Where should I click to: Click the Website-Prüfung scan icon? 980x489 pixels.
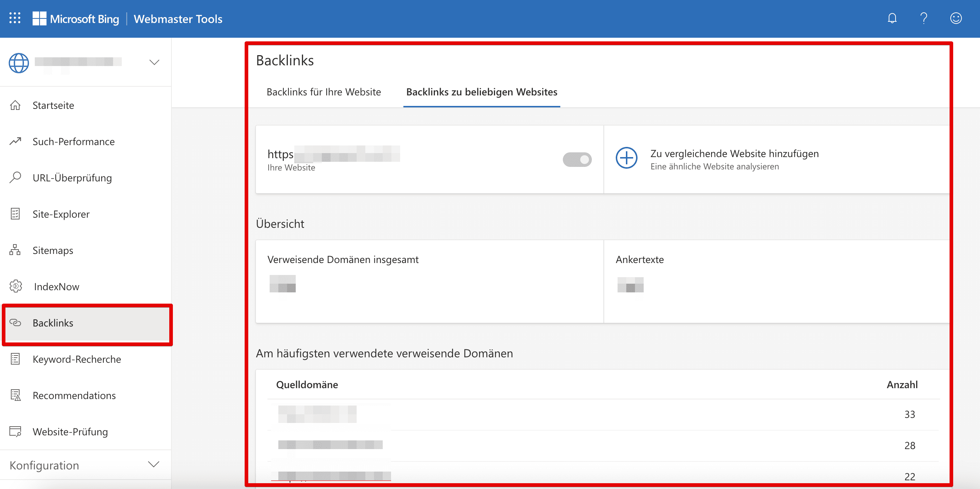[x=15, y=431]
